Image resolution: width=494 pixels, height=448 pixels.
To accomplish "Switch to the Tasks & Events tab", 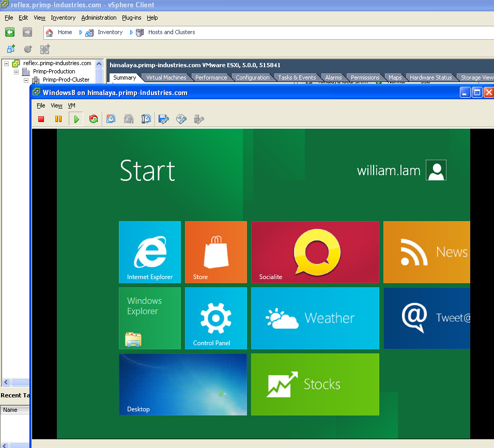I will click(x=297, y=78).
